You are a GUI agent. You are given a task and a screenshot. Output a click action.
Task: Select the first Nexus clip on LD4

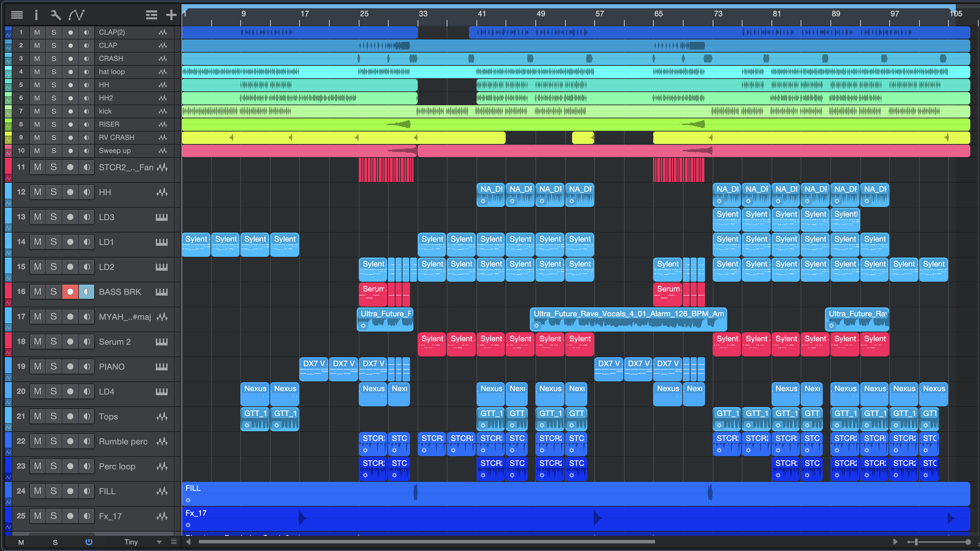pyautogui.click(x=255, y=394)
